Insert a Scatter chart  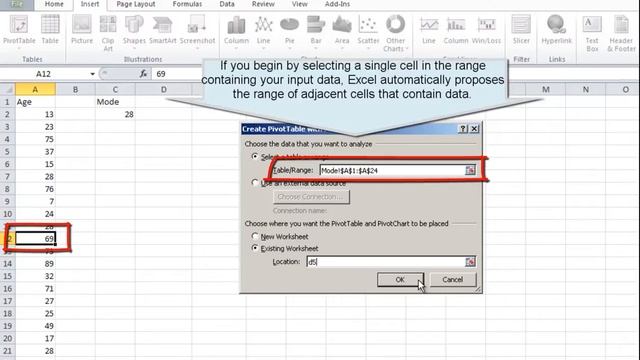pyautogui.click(x=368, y=32)
